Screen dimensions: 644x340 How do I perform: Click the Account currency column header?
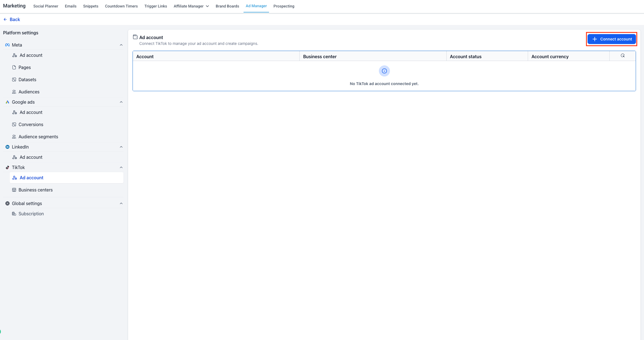(568, 56)
